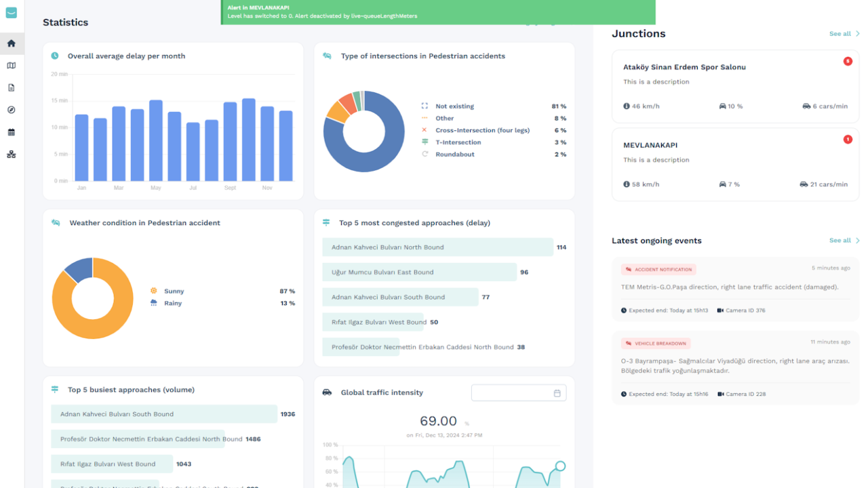Open the Map view from the sidebar

pyautogui.click(x=11, y=65)
